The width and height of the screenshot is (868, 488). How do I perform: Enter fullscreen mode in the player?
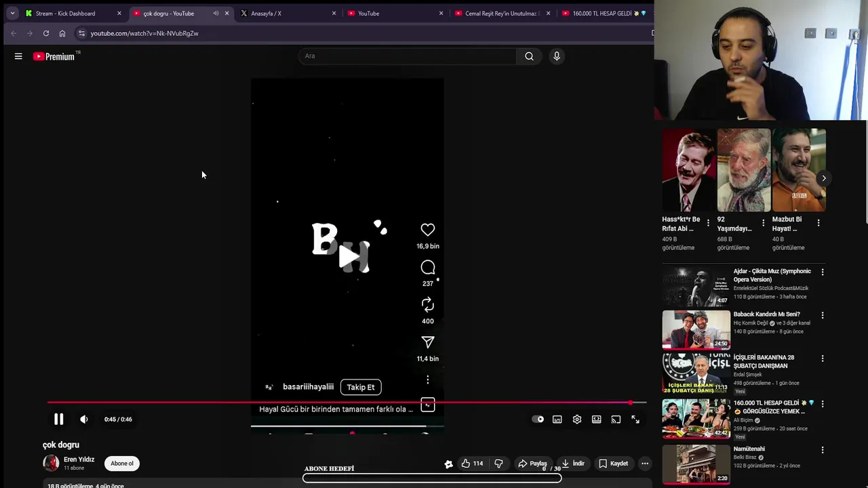635,420
